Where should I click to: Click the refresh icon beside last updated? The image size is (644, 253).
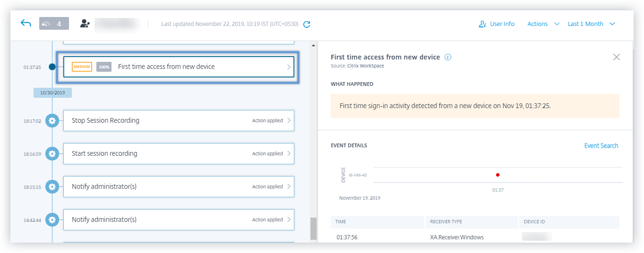[307, 24]
